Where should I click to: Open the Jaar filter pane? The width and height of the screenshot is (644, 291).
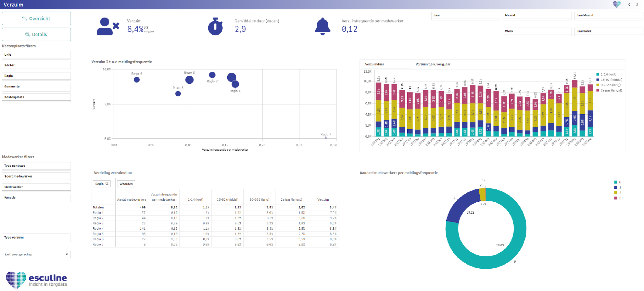pos(465,15)
